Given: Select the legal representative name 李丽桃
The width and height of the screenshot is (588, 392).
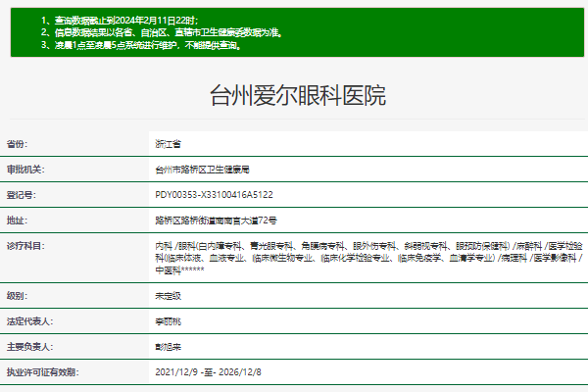Looking at the screenshot, I should coord(169,320).
